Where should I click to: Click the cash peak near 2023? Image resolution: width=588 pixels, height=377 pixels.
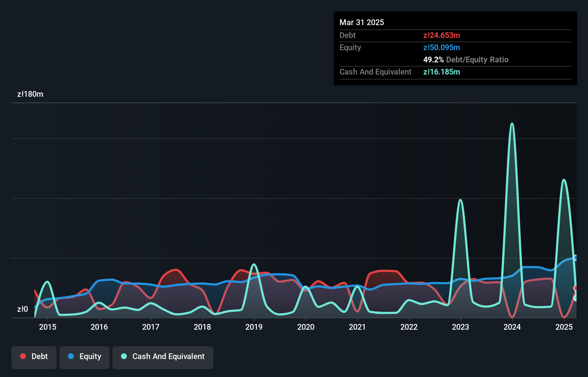(461, 200)
